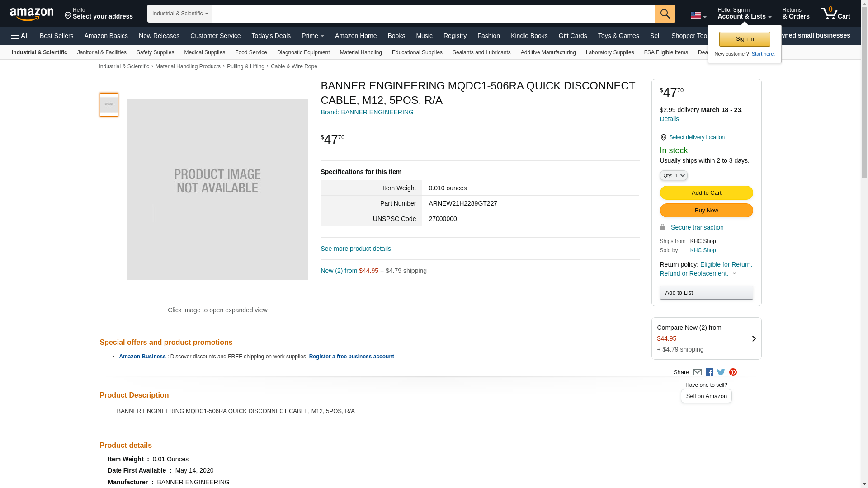Share product on Twitter icon
This screenshot has height=488, width=868.
[721, 372]
